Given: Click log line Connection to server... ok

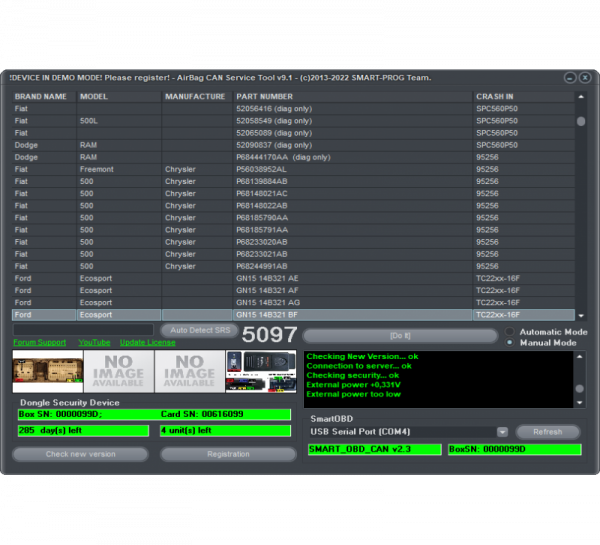Looking at the screenshot, I should click(359, 366).
